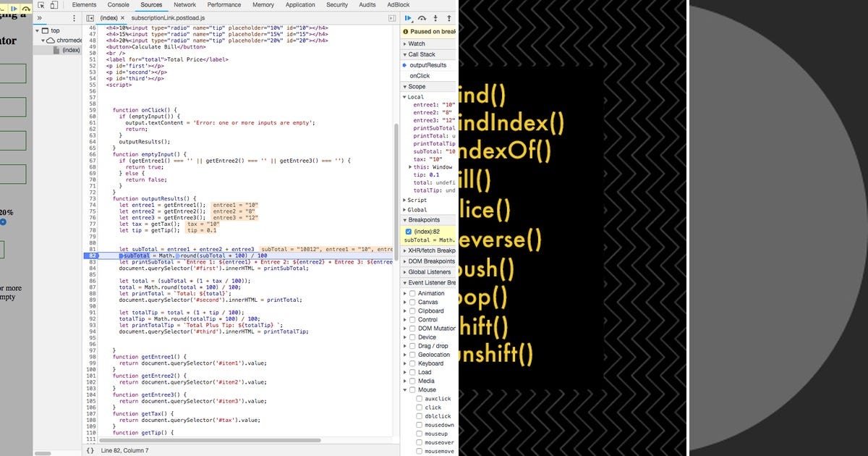Click the page overlay resume button

pyautogui.click(x=13, y=9)
